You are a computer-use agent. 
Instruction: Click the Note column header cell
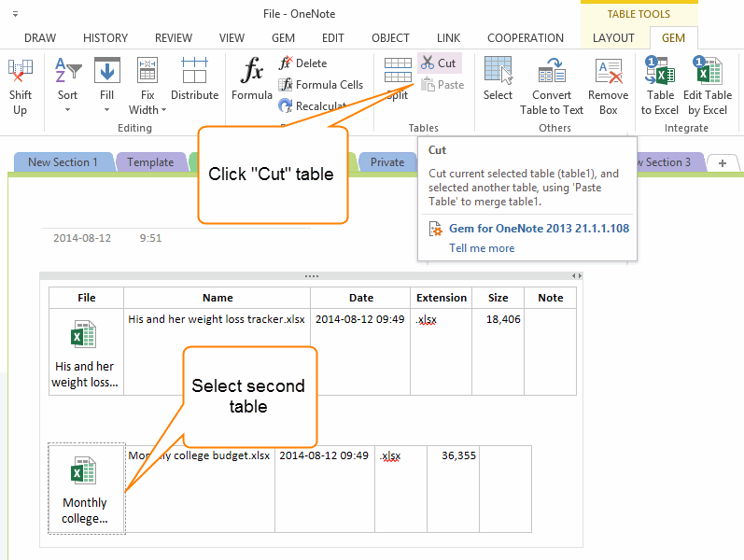[551, 298]
